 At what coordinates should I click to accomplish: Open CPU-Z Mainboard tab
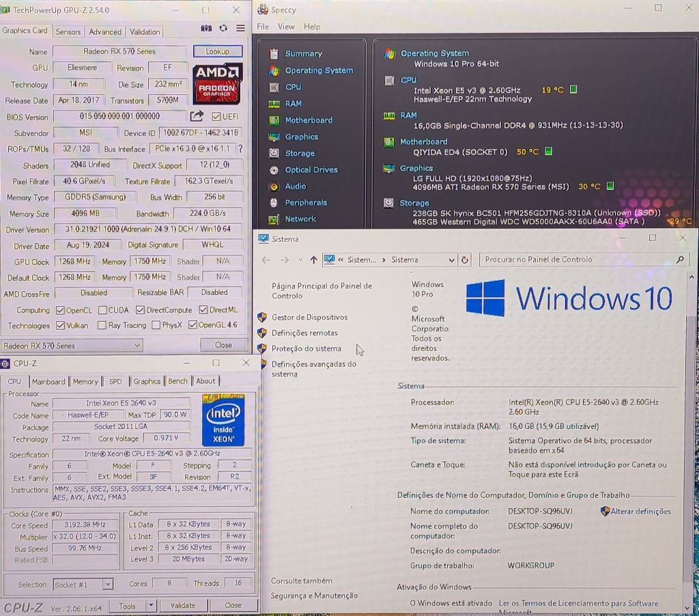click(x=48, y=381)
